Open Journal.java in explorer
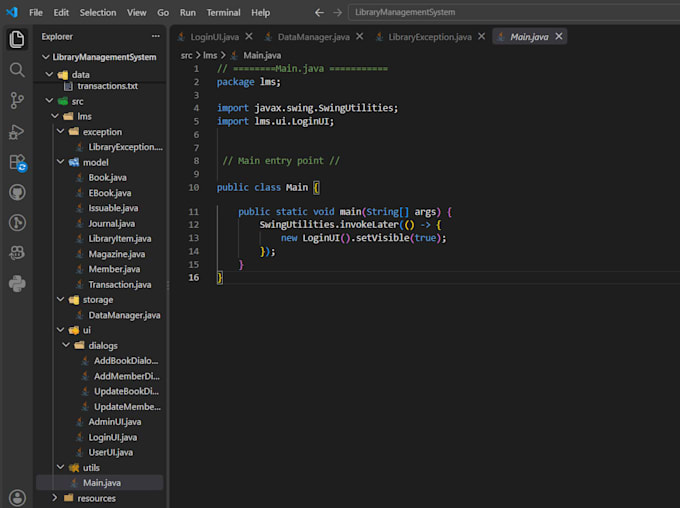680x508 pixels. (x=101, y=223)
